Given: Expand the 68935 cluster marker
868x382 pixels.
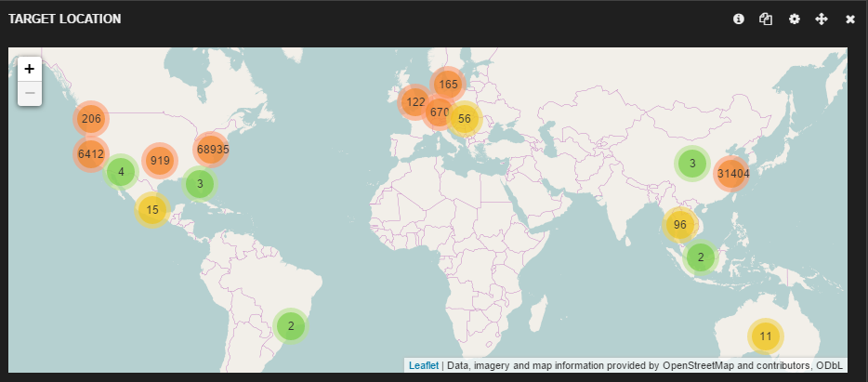Looking at the screenshot, I should pos(212,149).
